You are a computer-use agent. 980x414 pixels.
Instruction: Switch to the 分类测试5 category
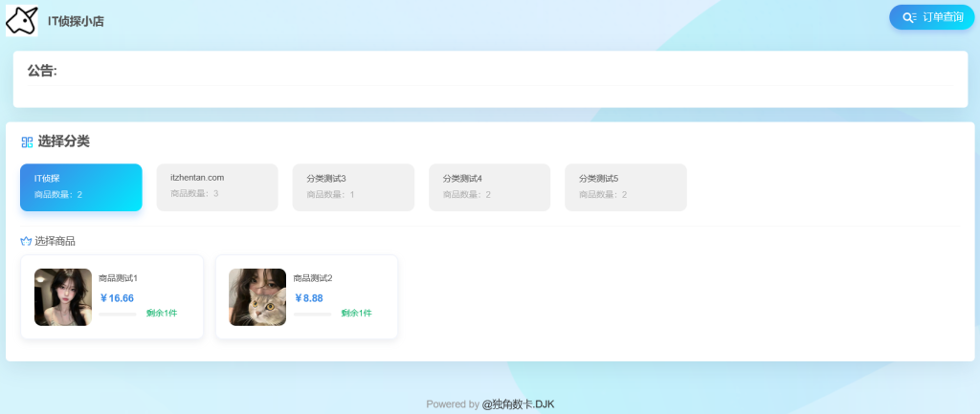(625, 186)
